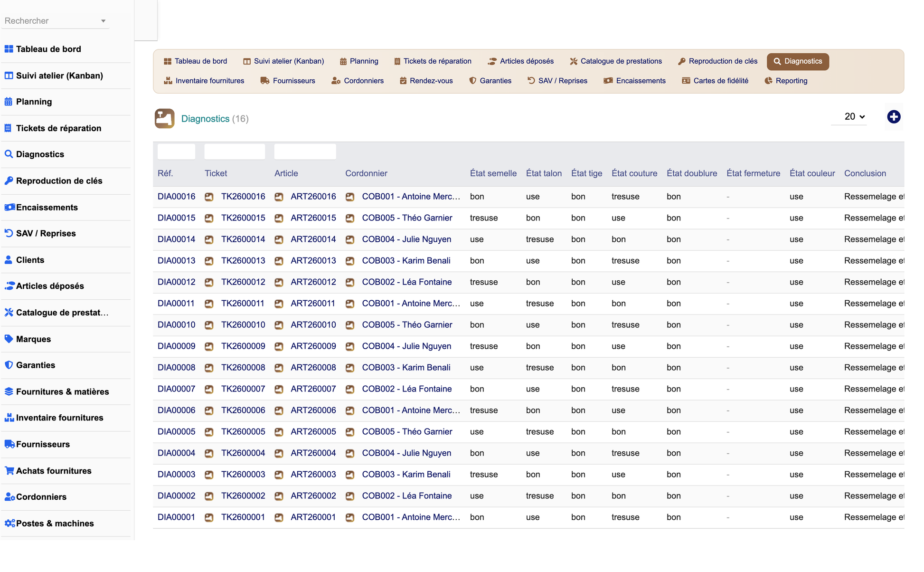Click 'tresuse' semelle cell in row DIA00015
Viewport: 924px width, 572px height.
point(484,218)
